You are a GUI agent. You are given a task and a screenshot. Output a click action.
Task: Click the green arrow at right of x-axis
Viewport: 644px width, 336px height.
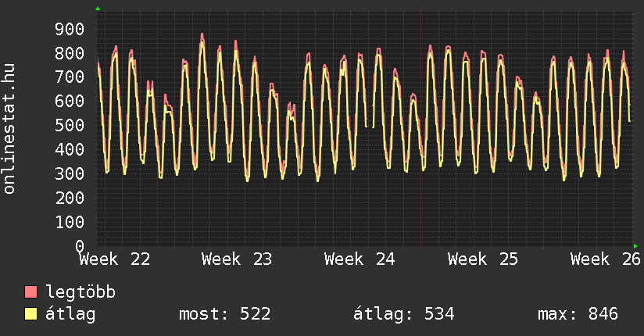coord(635,246)
